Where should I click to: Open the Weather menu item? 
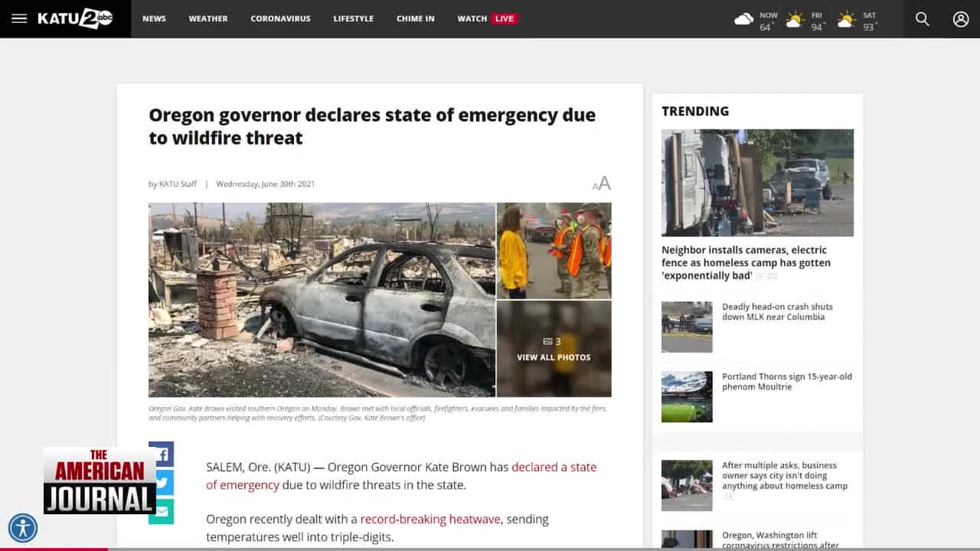coord(208,19)
